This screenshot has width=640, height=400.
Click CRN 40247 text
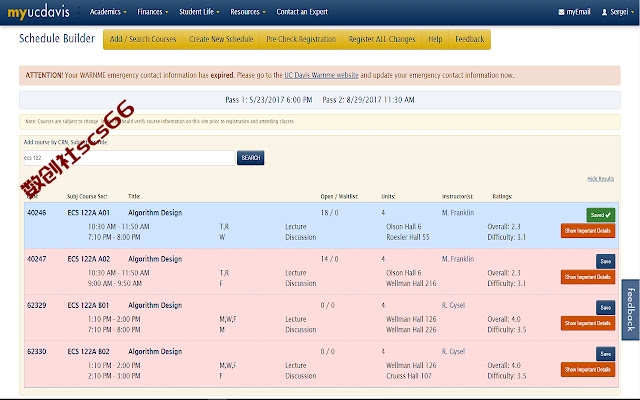point(37,259)
